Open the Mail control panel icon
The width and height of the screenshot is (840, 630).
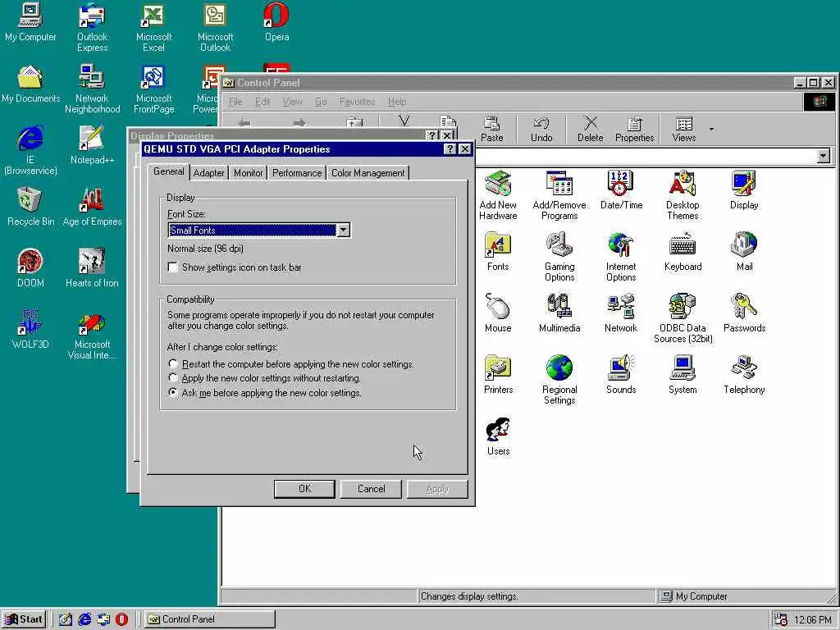click(x=743, y=251)
